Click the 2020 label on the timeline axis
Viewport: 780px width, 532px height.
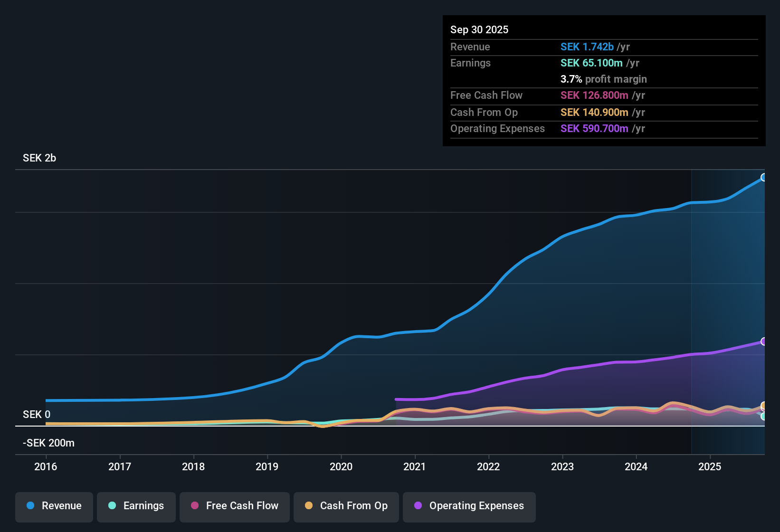(342, 466)
